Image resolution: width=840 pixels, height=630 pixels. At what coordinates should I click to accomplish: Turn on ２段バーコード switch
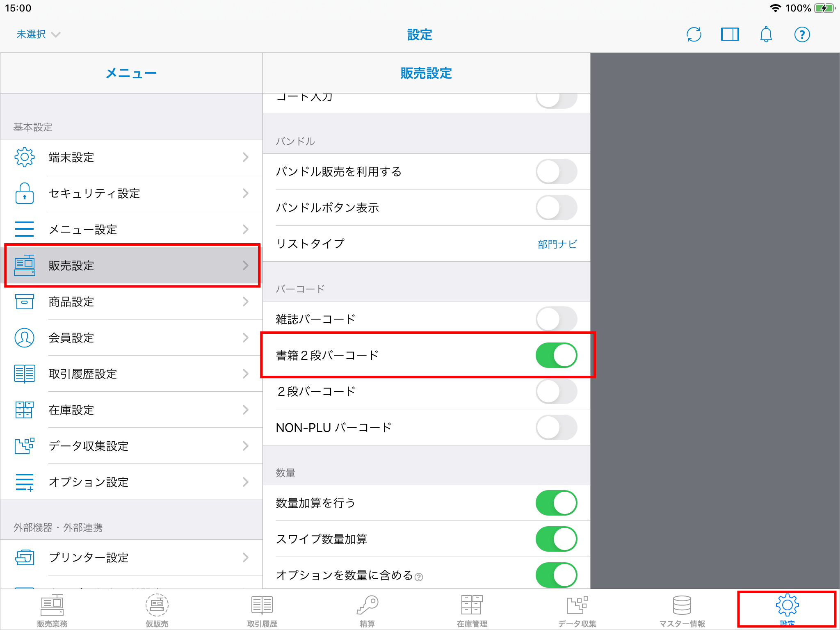(x=557, y=391)
